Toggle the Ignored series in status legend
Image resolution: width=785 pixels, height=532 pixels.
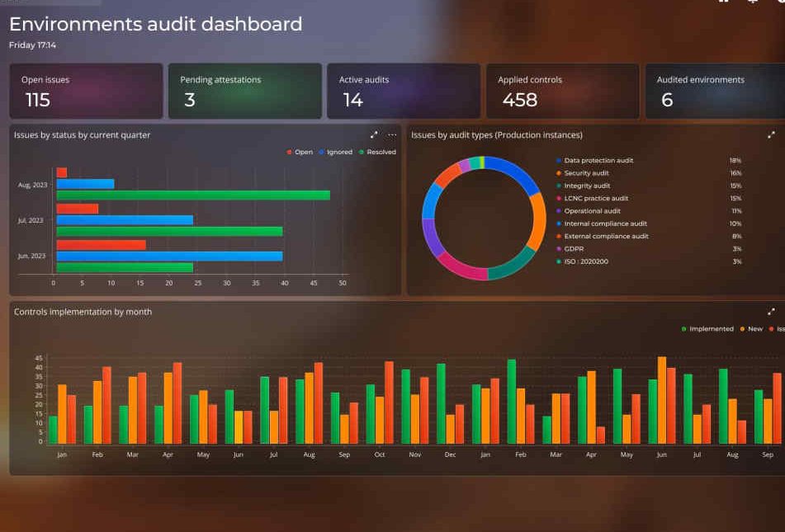click(x=335, y=152)
